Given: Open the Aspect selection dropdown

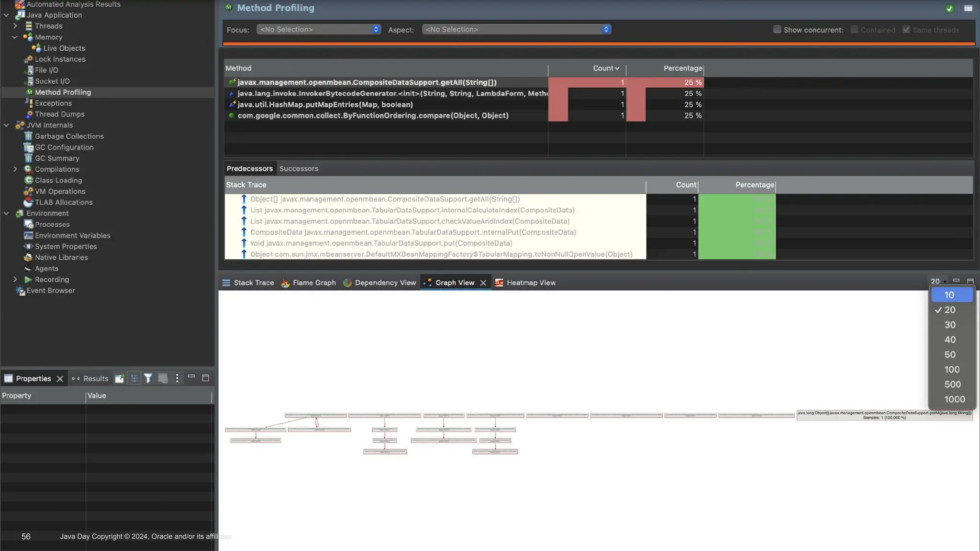Looking at the screenshot, I should pos(516,30).
